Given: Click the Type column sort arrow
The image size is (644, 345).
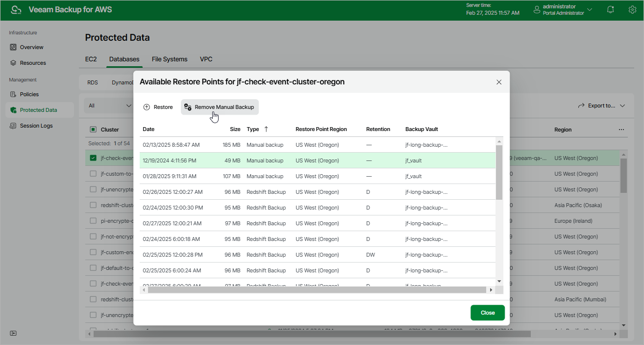Looking at the screenshot, I should [x=266, y=129].
